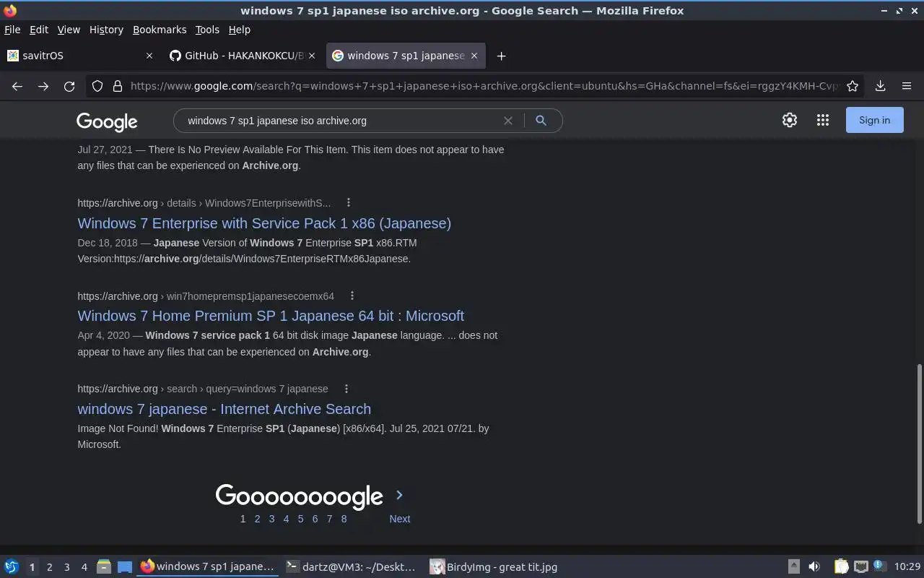
Task: Open the File menu
Action: pyautogui.click(x=12, y=30)
